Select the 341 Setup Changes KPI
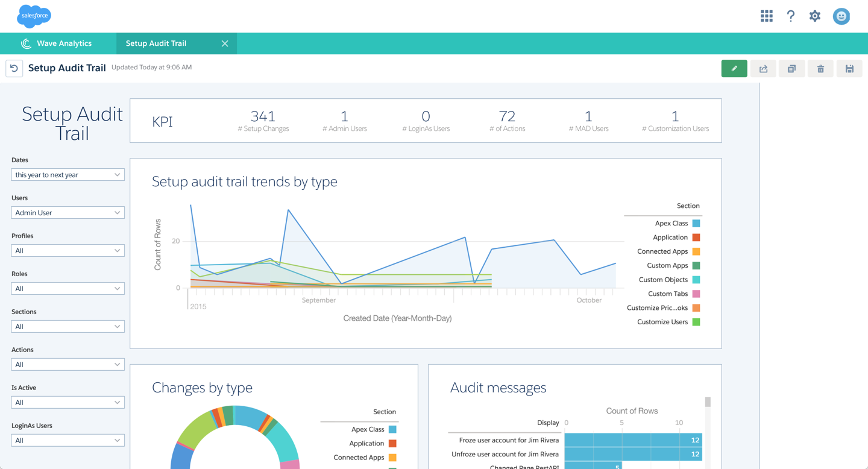The image size is (868, 469). (x=263, y=120)
